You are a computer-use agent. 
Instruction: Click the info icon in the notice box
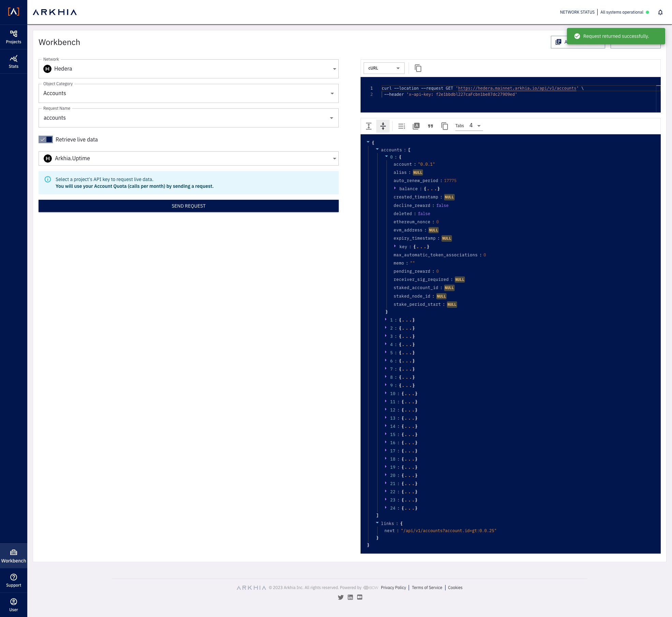coord(48,179)
